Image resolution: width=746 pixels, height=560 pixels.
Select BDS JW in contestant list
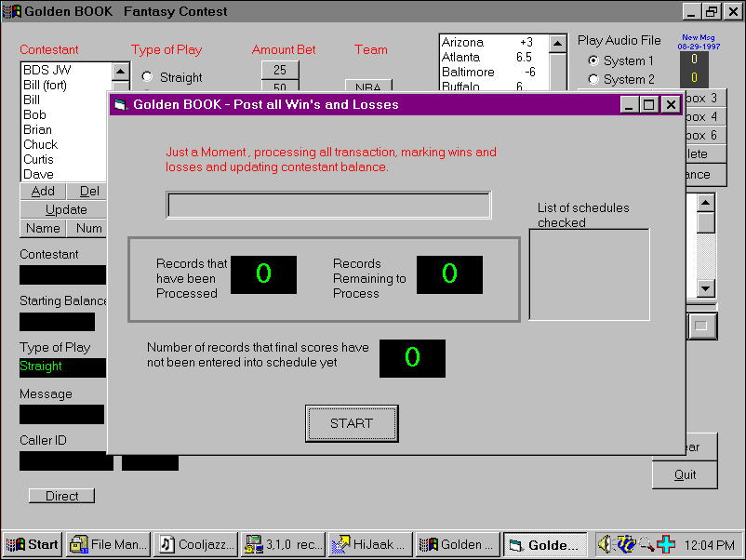coord(67,70)
